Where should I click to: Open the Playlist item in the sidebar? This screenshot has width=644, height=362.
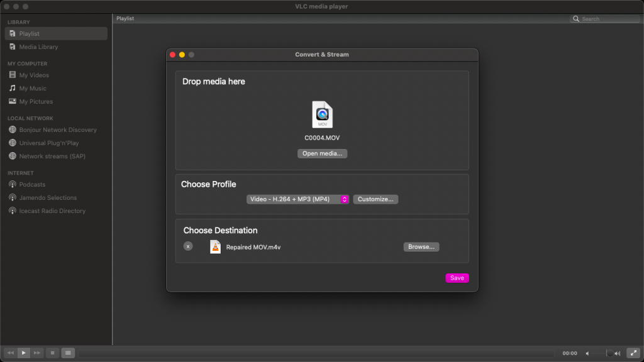[x=56, y=34]
